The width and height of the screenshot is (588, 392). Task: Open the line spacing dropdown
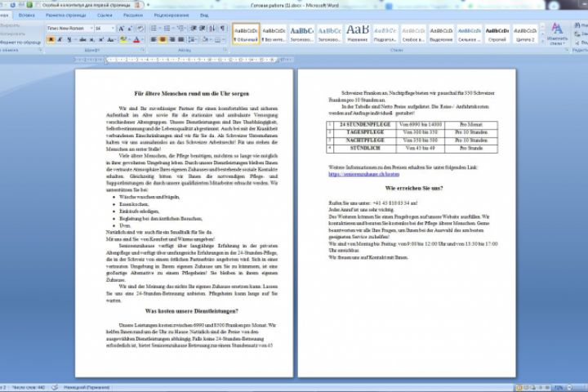(x=193, y=39)
